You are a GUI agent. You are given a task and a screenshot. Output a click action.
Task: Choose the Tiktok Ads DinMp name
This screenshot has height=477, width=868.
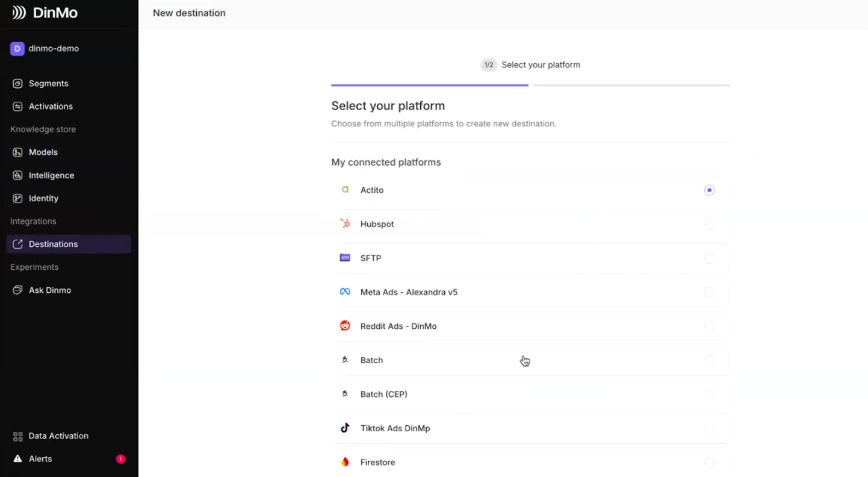pyautogui.click(x=395, y=429)
